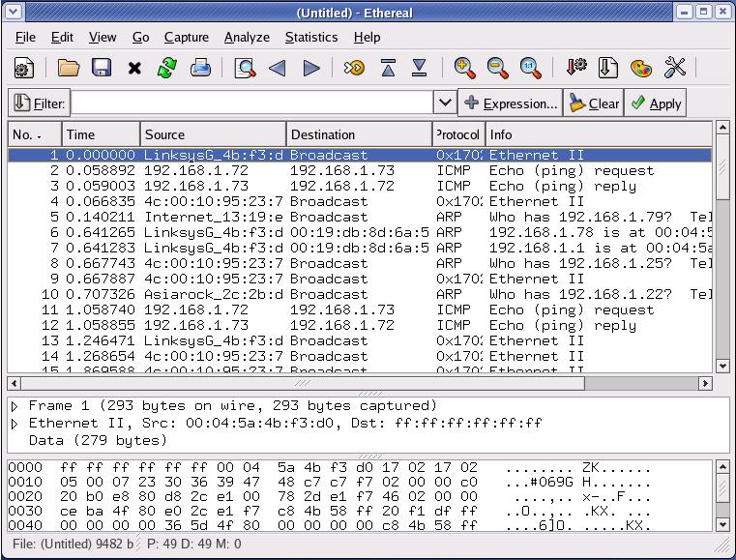Click the Expression... button
The image size is (736, 560).
point(511,103)
